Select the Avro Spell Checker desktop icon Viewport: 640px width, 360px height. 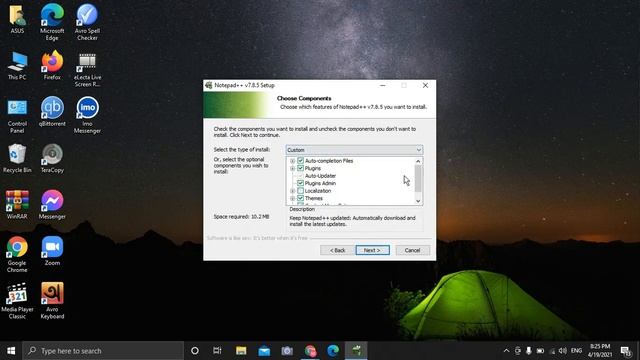point(87,21)
